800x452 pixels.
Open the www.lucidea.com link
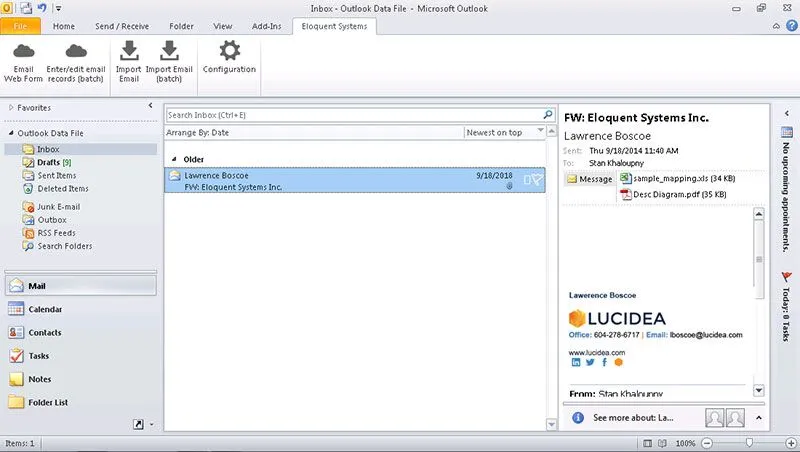tap(596, 352)
